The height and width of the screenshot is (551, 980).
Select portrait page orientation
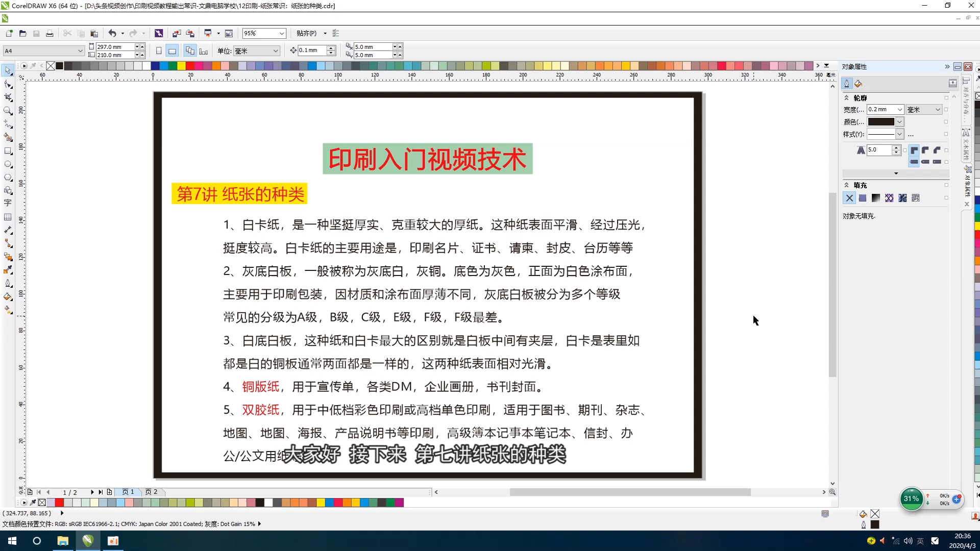[159, 51]
